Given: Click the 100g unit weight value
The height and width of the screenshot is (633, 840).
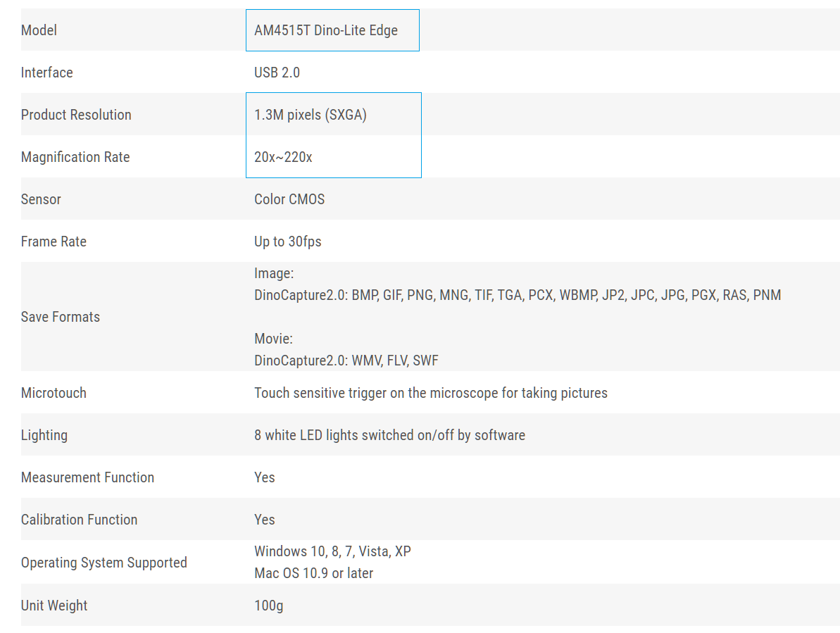Looking at the screenshot, I should [268, 606].
